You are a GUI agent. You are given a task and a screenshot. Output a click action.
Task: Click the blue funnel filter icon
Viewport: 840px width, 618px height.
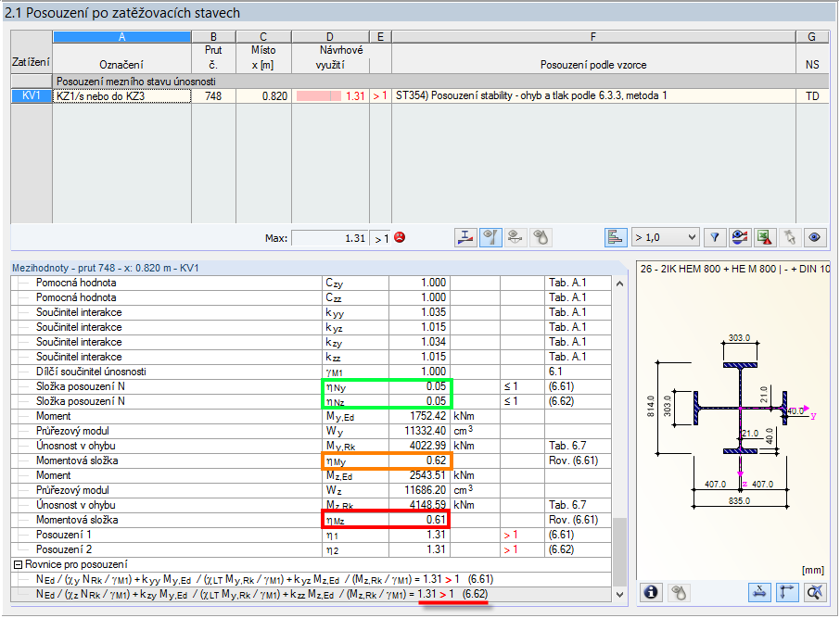tap(714, 238)
